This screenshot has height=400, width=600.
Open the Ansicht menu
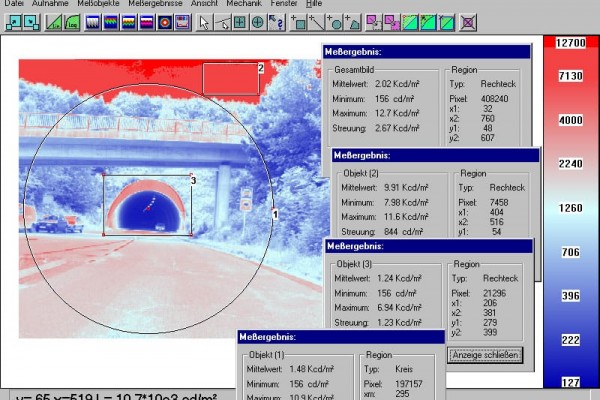click(204, 3)
